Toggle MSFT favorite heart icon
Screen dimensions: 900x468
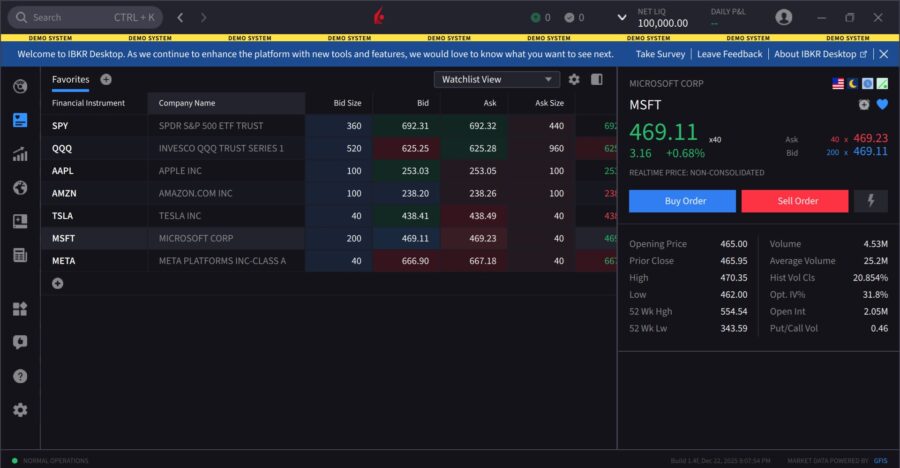(882, 105)
